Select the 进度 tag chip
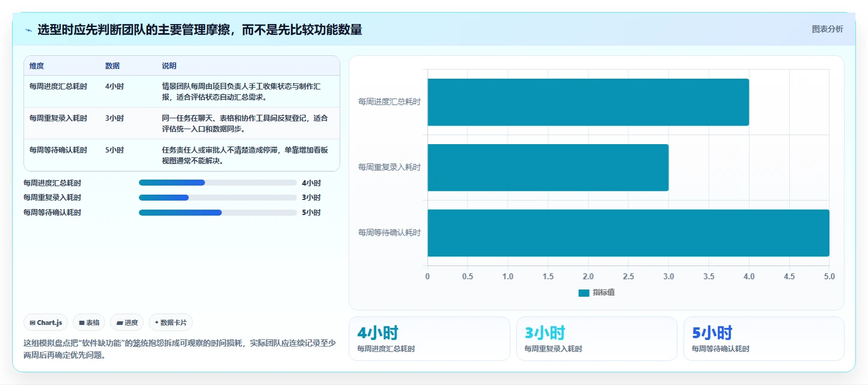This screenshot has width=868, height=385. (127, 323)
